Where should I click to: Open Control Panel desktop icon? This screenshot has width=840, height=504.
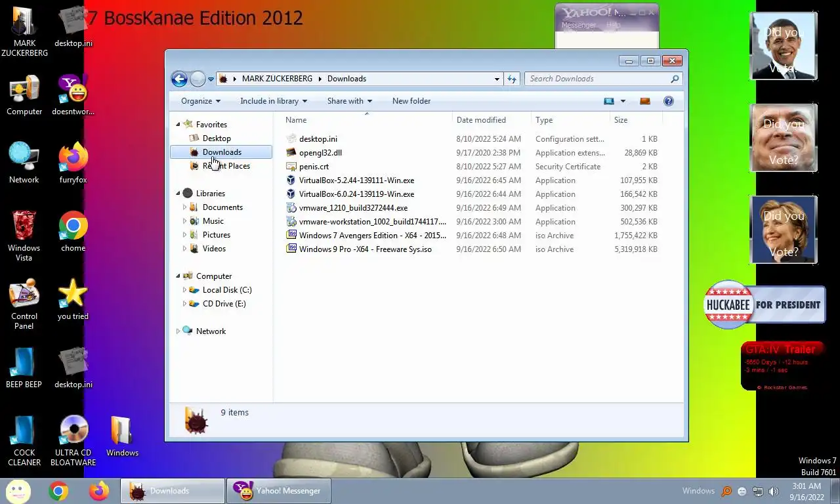click(24, 304)
